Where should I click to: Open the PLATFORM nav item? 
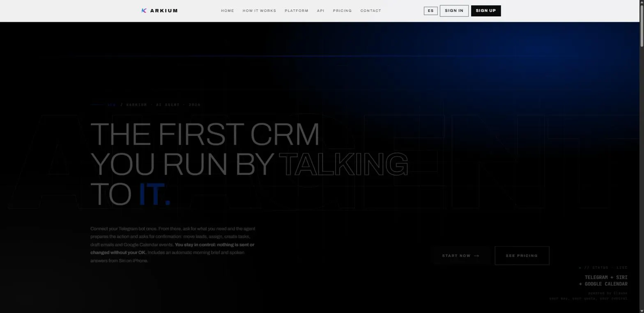(297, 11)
